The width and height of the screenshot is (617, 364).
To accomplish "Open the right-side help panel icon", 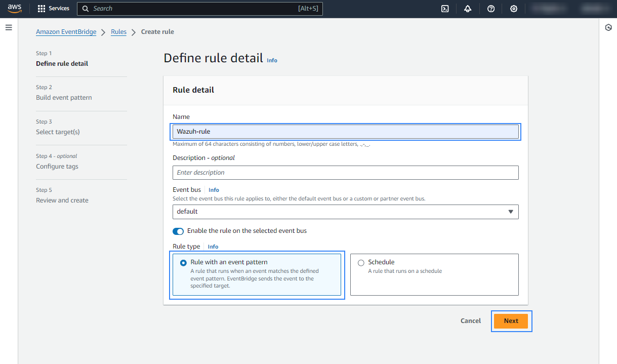I will pyautogui.click(x=608, y=28).
